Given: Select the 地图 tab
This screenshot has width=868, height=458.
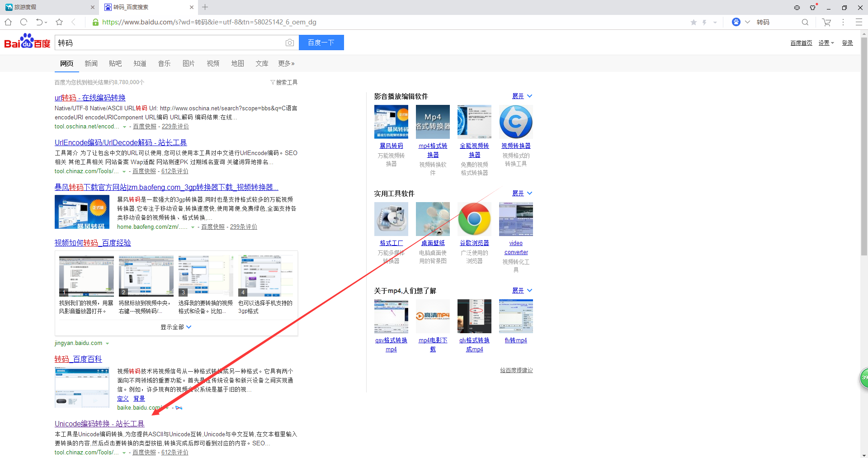Looking at the screenshot, I should (237, 63).
